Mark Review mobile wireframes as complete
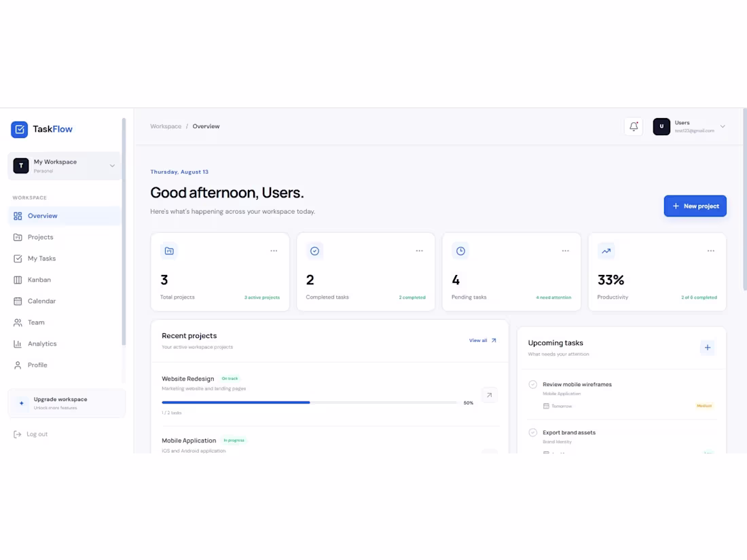Viewport: 747px width, 560px height. 532,384
